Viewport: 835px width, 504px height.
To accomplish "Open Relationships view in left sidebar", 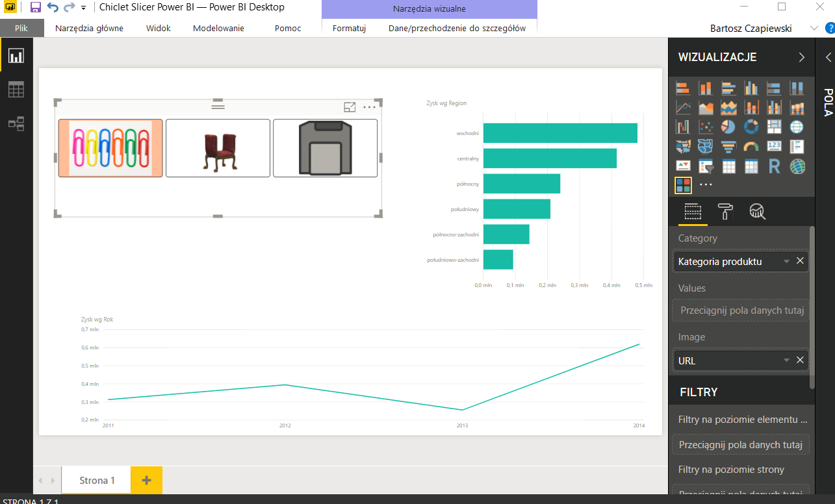I will (16, 123).
